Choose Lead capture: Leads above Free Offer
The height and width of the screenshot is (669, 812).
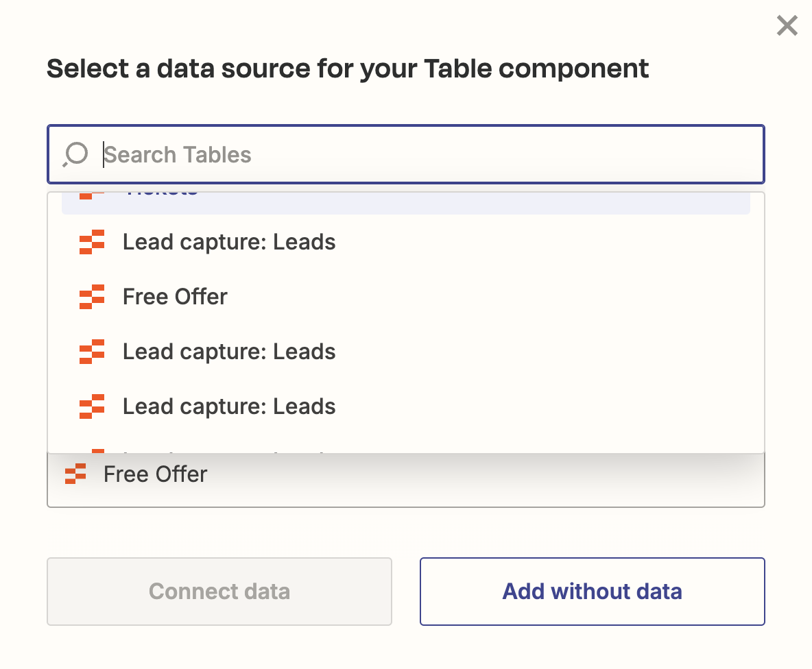point(229,242)
